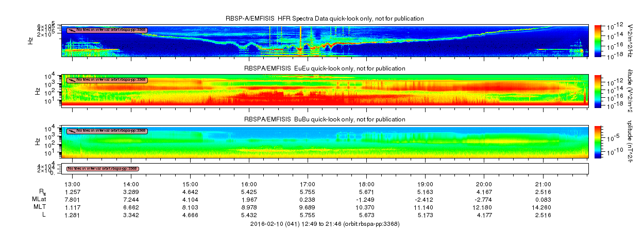Click the date and orbit caption text
Image resolution: width=644 pixels, height=231 pixels.
pyautogui.click(x=325, y=224)
